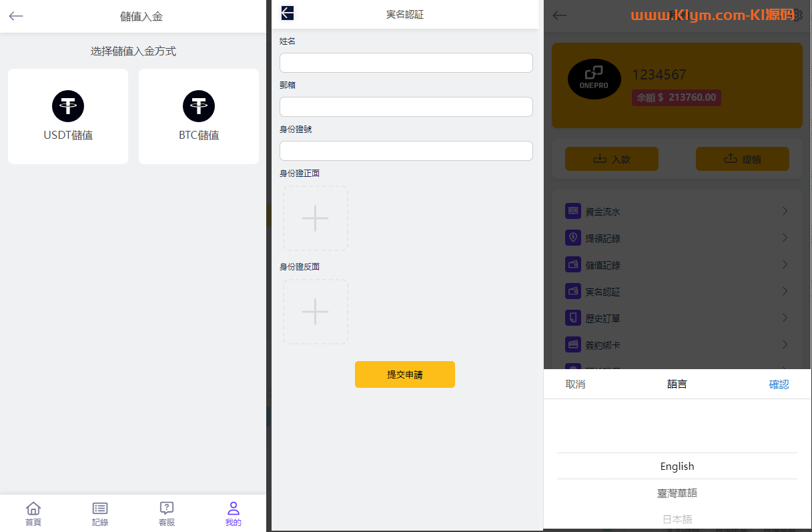Open the 首頁 home tab
The height and width of the screenshot is (532, 812).
coord(33,514)
